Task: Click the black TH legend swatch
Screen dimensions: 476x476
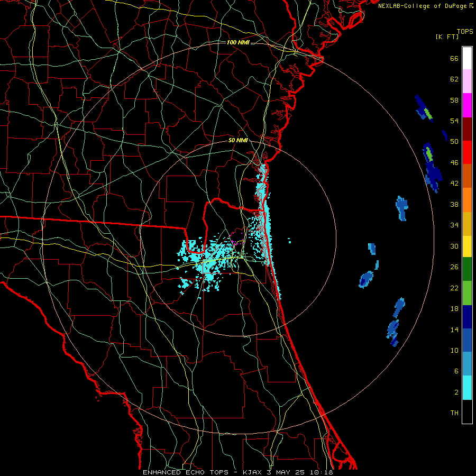Action: click(467, 411)
